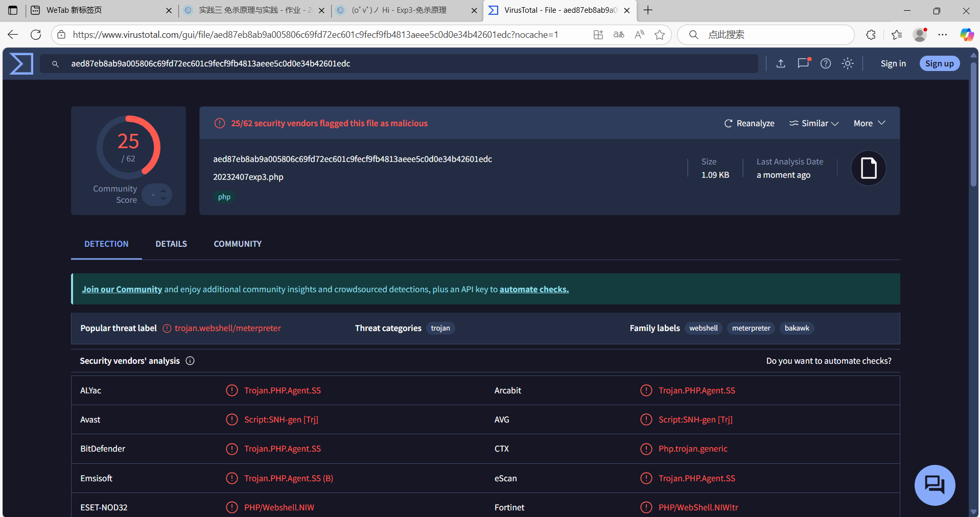Switch to the DETECTION tab
This screenshot has width=980, height=517.
[x=106, y=244]
